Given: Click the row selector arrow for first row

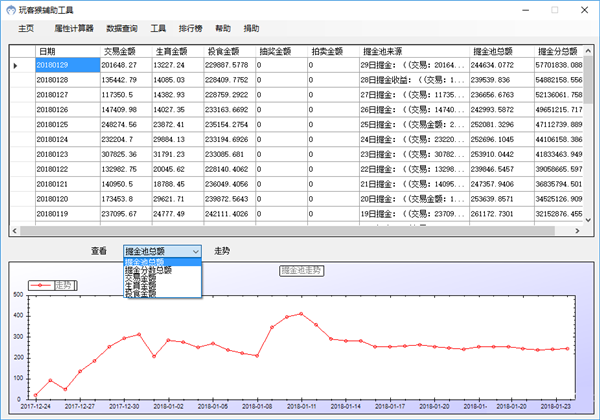Looking at the screenshot, I should tap(15, 65).
